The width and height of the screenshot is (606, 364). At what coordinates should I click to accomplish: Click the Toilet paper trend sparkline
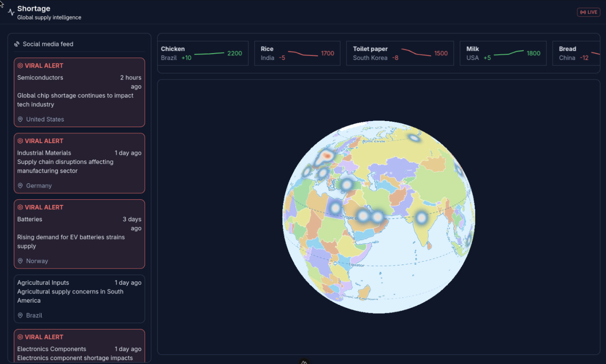point(416,52)
